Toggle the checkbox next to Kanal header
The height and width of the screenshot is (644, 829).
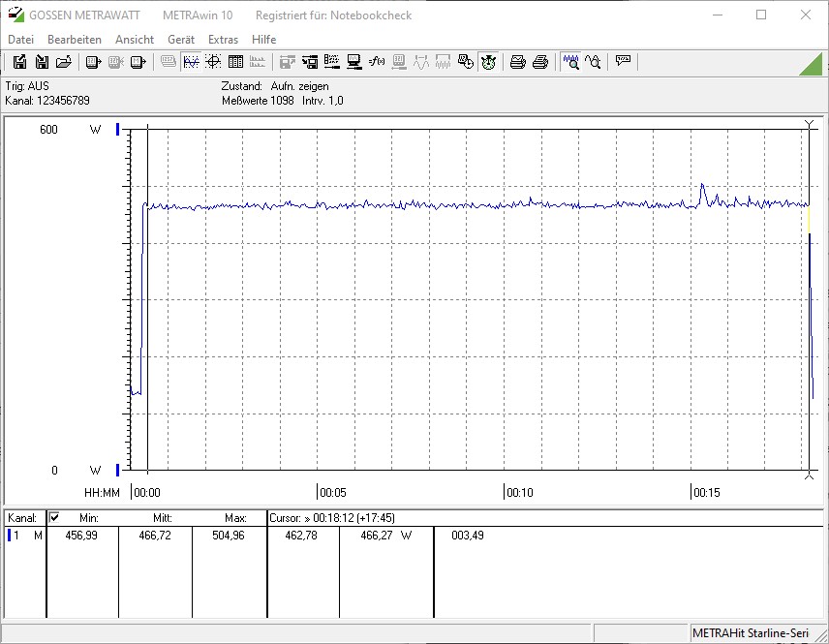(x=54, y=518)
